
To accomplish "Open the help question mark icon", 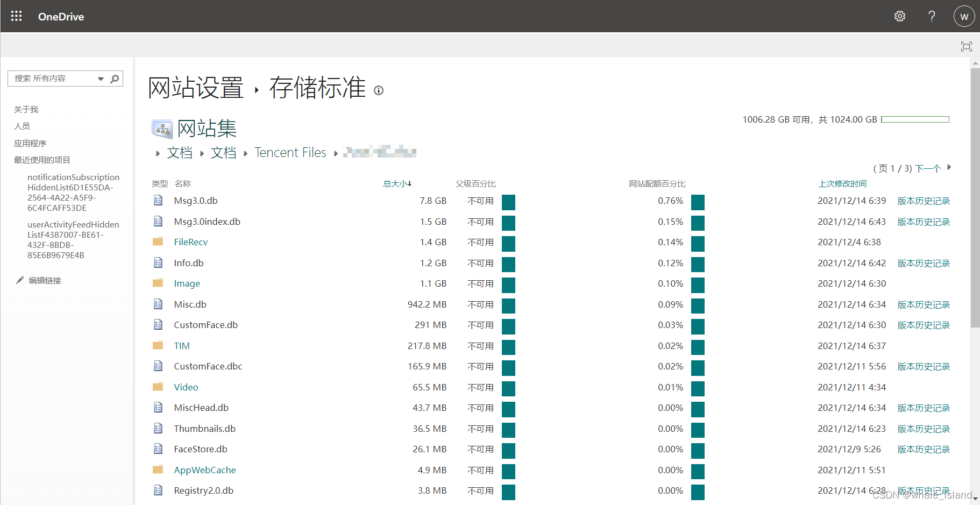I will (x=932, y=16).
